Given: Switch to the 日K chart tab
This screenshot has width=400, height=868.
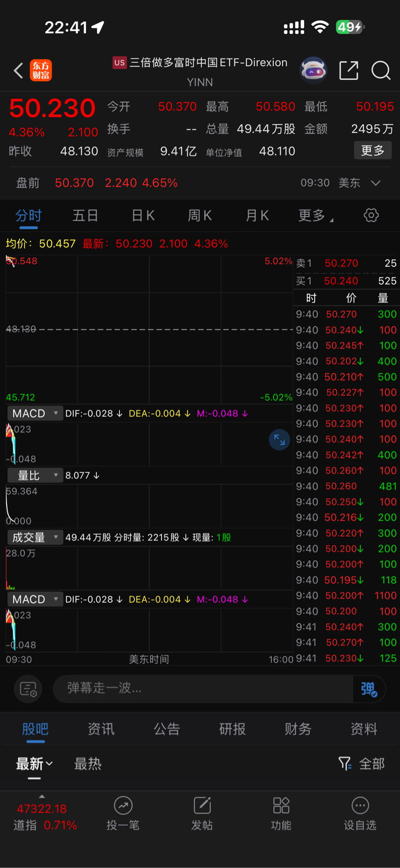Looking at the screenshot, I should click(x=143, y=215).
